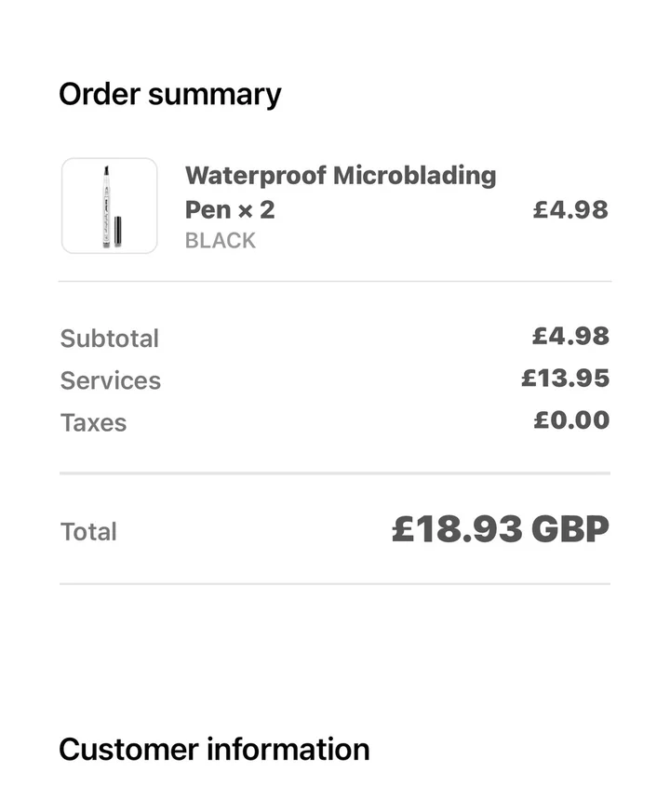Select the Waterproof Microblading product title
This screenshot has width=670, height=812.
(340, 176)
